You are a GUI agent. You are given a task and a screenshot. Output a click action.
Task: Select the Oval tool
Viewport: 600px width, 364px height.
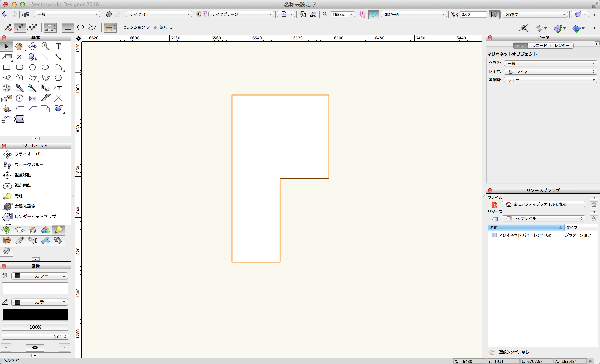click(46, 67)
